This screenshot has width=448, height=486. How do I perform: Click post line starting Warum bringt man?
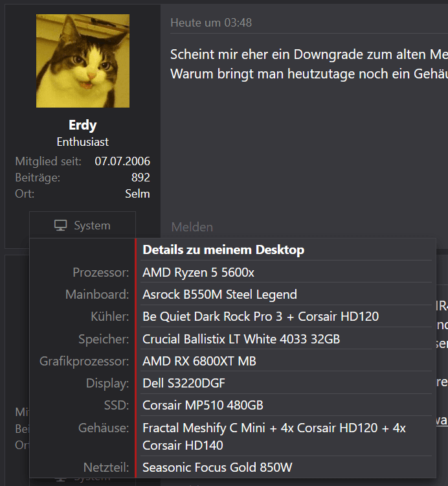309,74
